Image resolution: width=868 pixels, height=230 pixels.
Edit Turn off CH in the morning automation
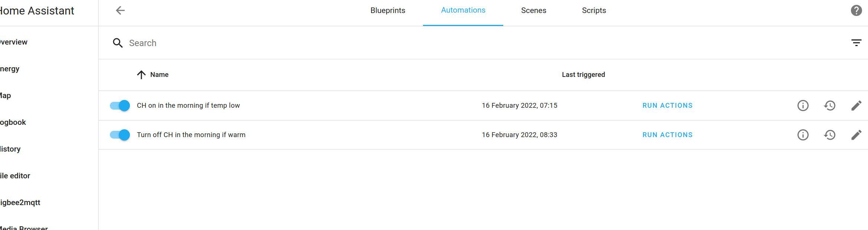pos(856,135)
